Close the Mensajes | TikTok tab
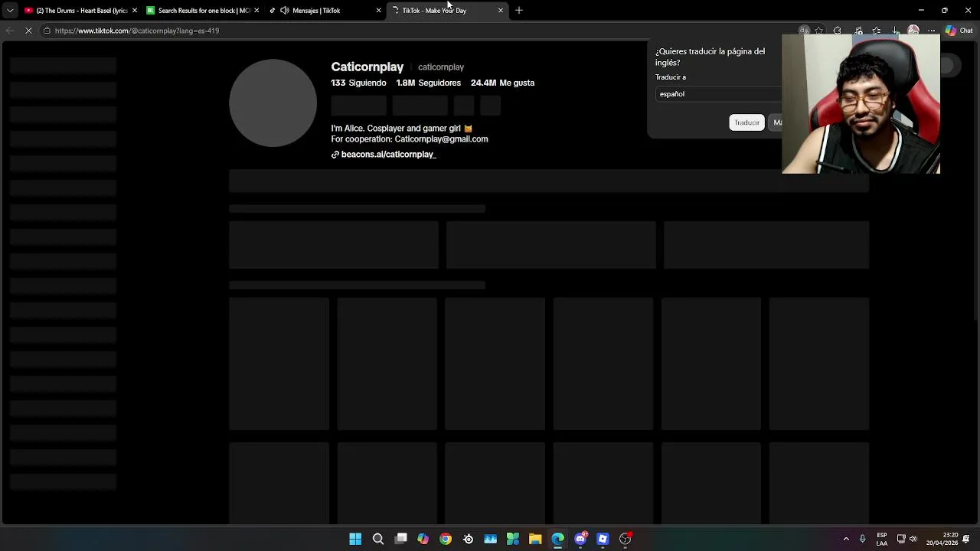This screenshot has width=980, height=551. [x=378, y=10]
